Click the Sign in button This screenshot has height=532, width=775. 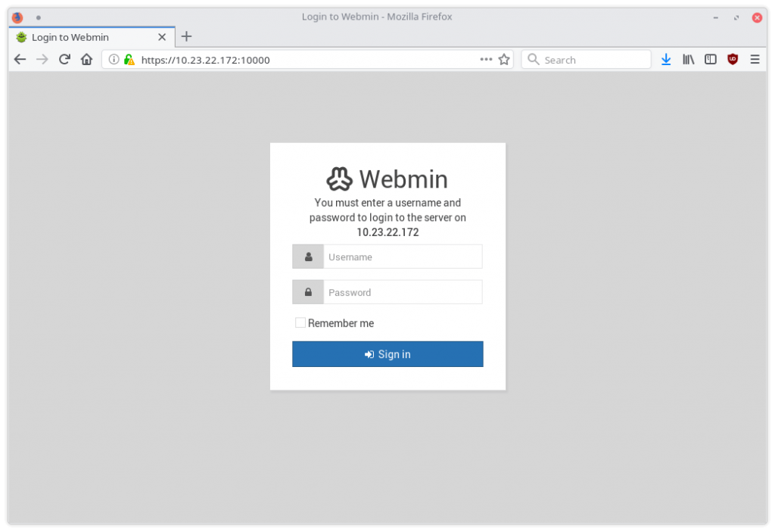(x=387, y=354)
